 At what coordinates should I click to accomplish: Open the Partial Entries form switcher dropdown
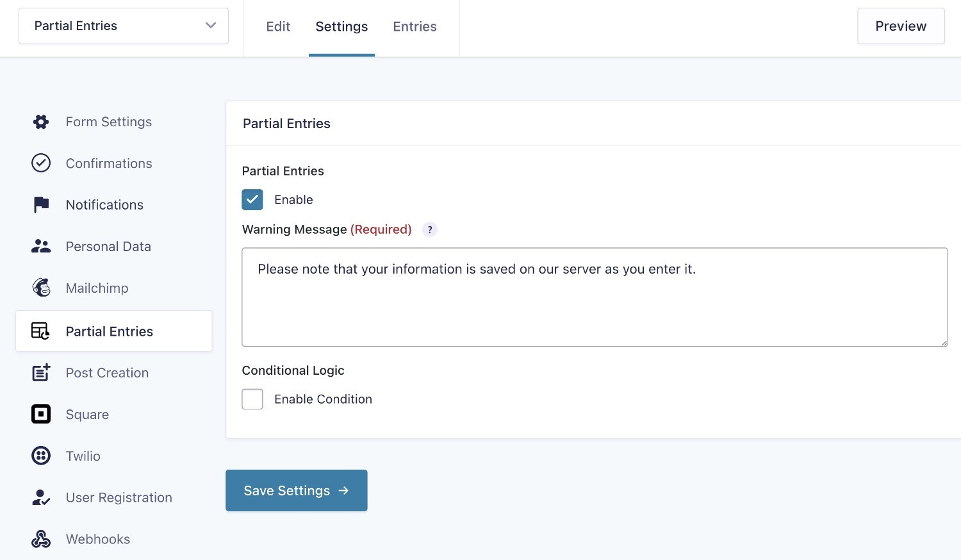tap(124, 26)
